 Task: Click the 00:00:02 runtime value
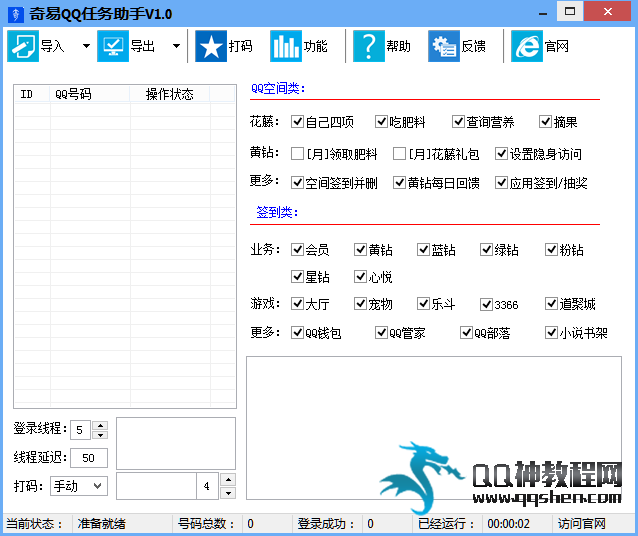509,523
